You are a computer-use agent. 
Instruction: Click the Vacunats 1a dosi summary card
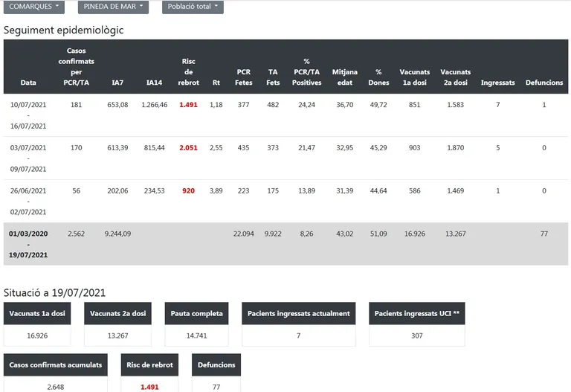click(x=37, y=324)
